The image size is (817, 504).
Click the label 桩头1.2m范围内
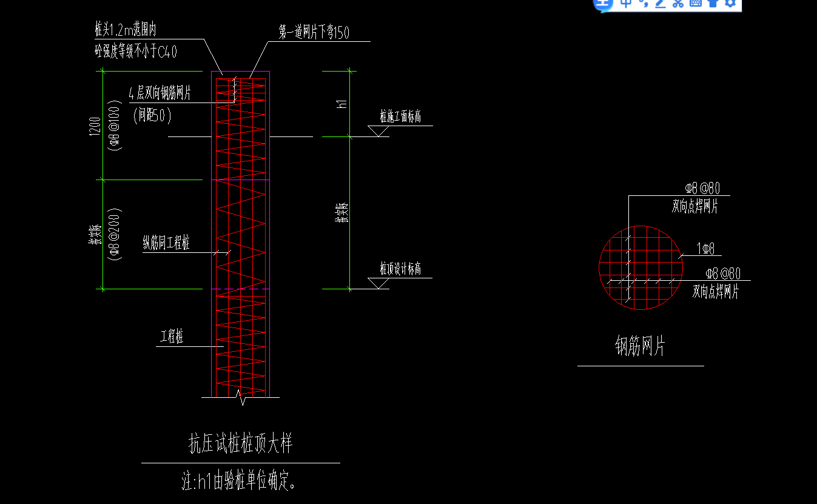pyautogui.click(x=126, y=30)
